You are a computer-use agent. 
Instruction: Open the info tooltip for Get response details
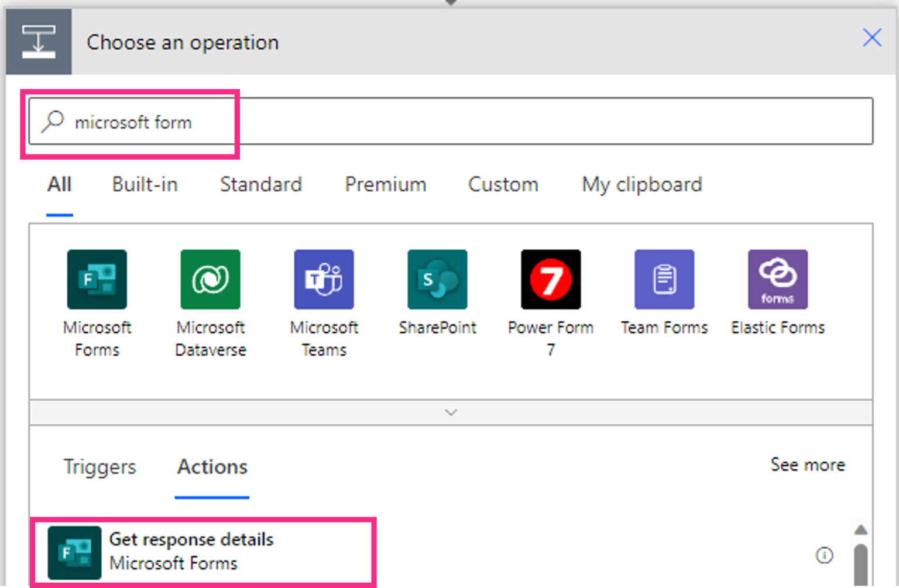[825, 555]
